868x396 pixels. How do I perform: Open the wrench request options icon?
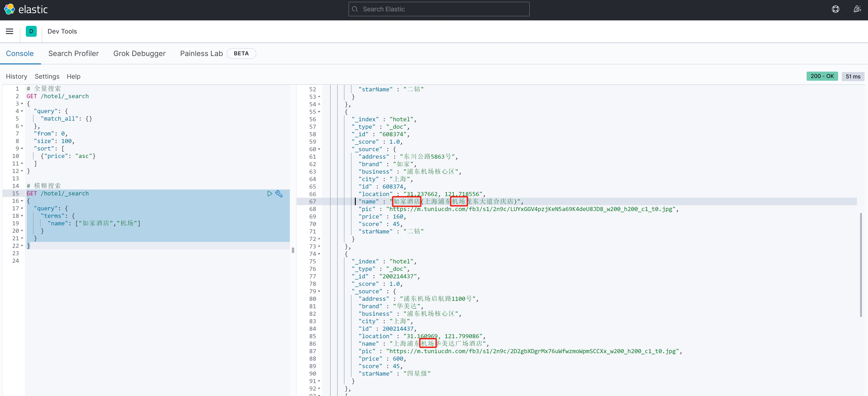point(279,194)
